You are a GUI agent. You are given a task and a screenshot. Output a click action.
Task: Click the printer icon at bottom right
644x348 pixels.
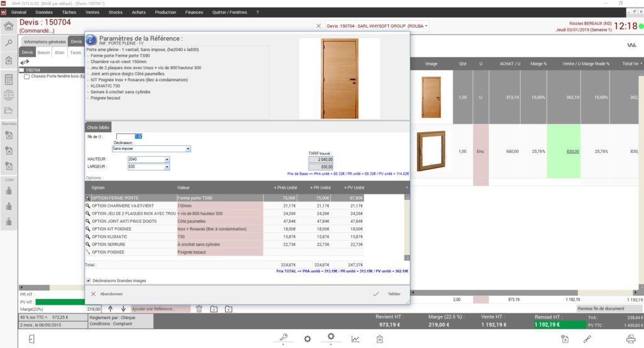pyautogui.click(x=631, y=339)
